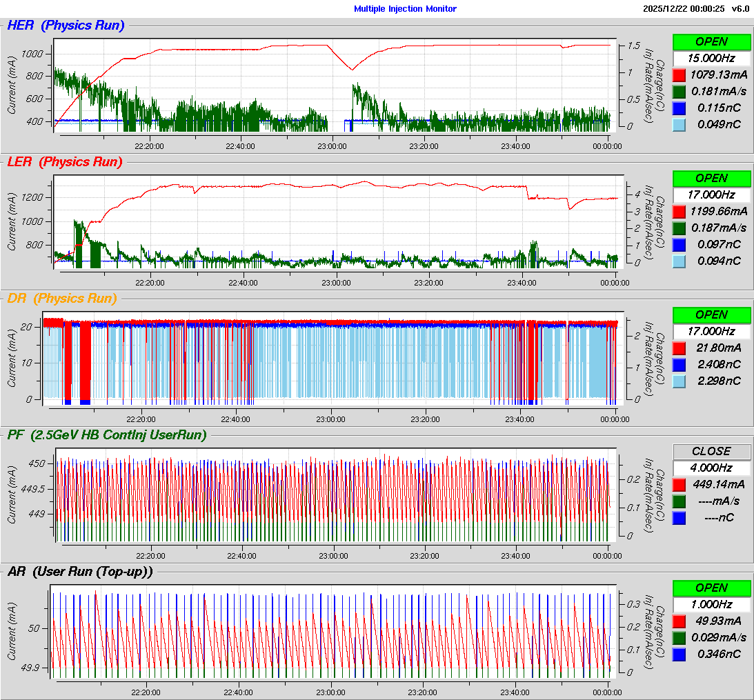Click the Multiple Injection Monitor title
The width and height of the screenshot is (754, 700).
[x=405, y=9]
